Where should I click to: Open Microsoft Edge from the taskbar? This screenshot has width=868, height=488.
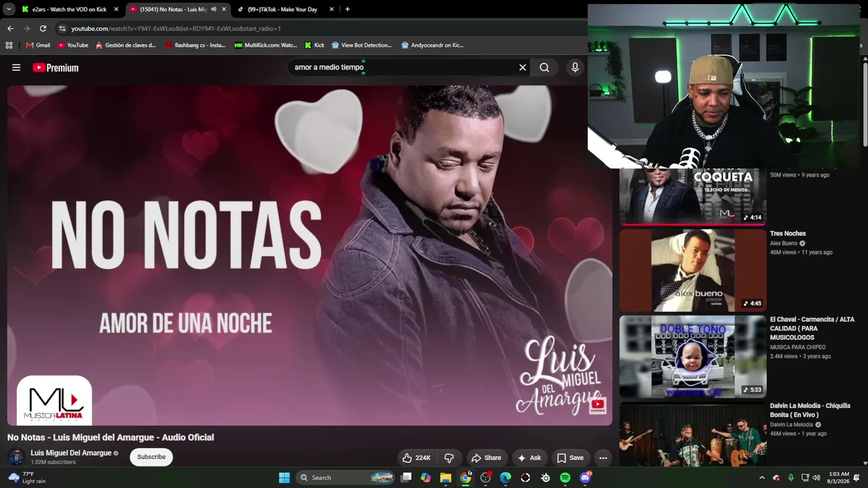(x=505, y=478)
